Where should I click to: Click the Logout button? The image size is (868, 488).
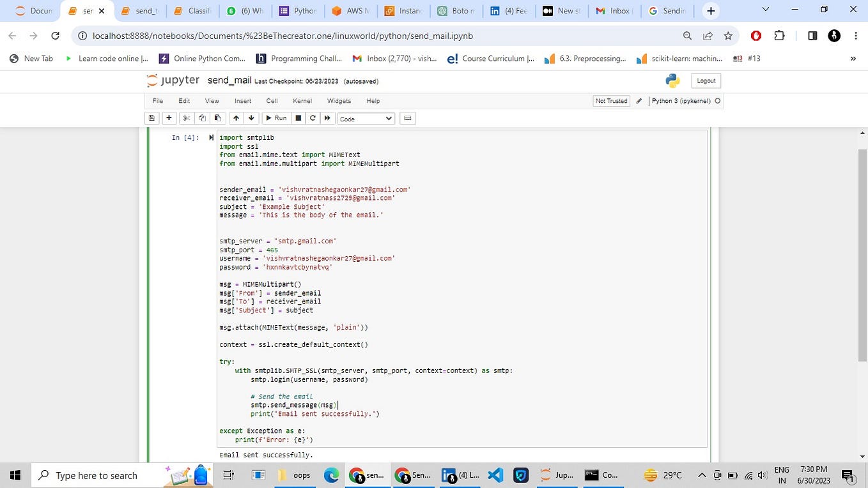tap(705, 80)
